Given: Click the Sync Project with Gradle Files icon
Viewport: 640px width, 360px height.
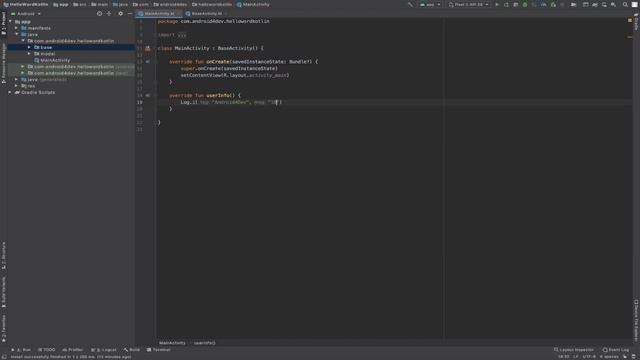Looking at the screenshot, I should (x=595, y=4).
